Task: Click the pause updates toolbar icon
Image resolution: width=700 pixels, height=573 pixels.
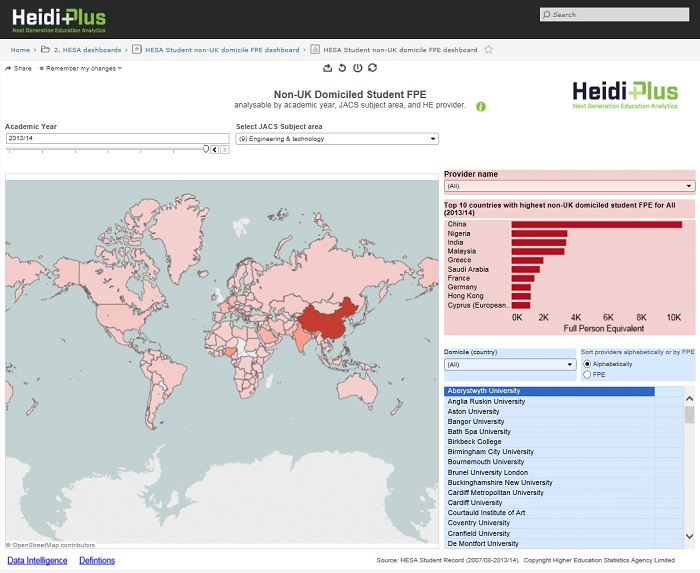Action: tap(358, 68)
